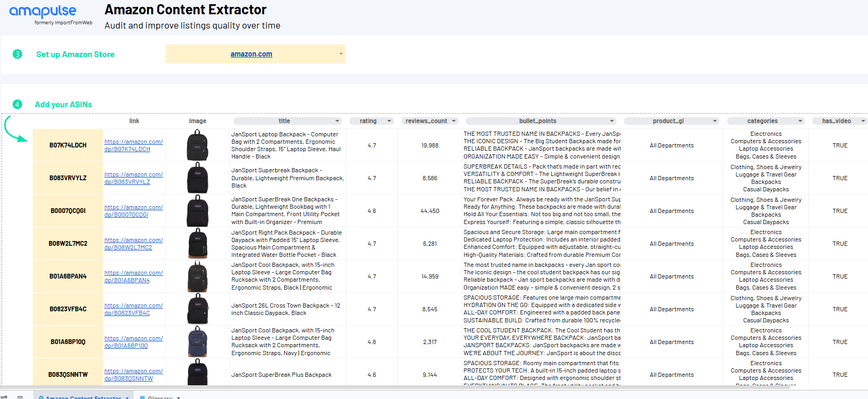Select the ASIN cell B07K74LDCH
Image resolution: width=868 pixels, height=399 pixels.
(68, 145)
